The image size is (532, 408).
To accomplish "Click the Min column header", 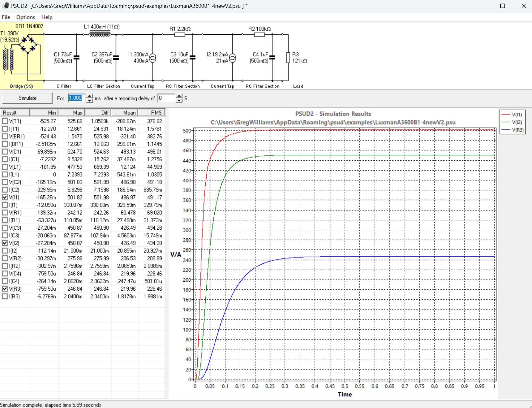I will pyautogui.click(x=44, y=113).
